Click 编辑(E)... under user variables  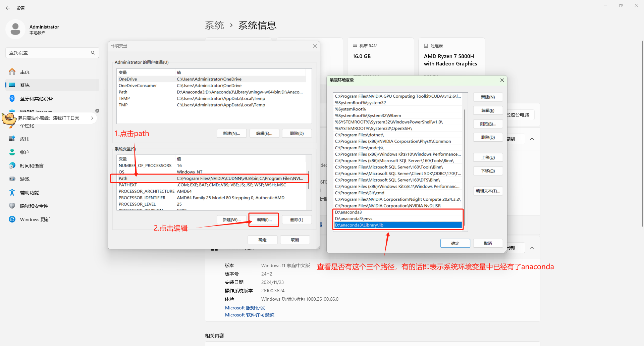click(264, 133)
